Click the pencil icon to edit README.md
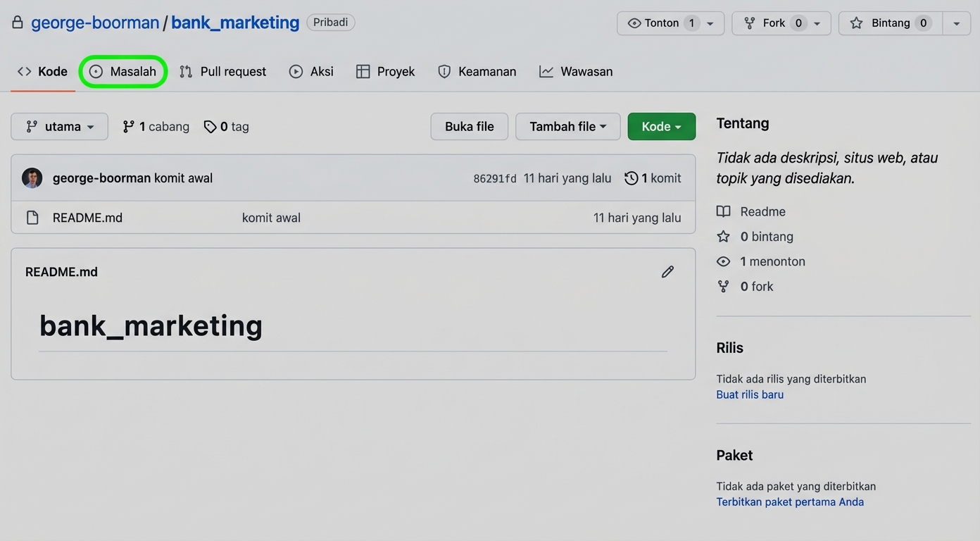Viewport: 980px width, 541px height. tap(667, 272)
